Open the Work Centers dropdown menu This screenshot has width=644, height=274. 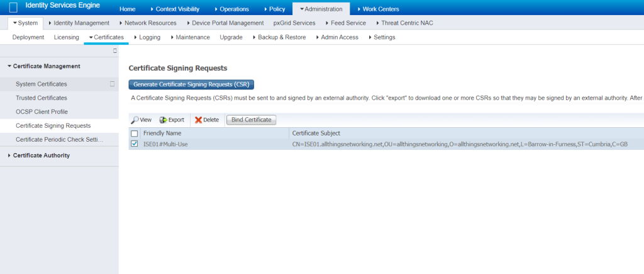[378, 9]
